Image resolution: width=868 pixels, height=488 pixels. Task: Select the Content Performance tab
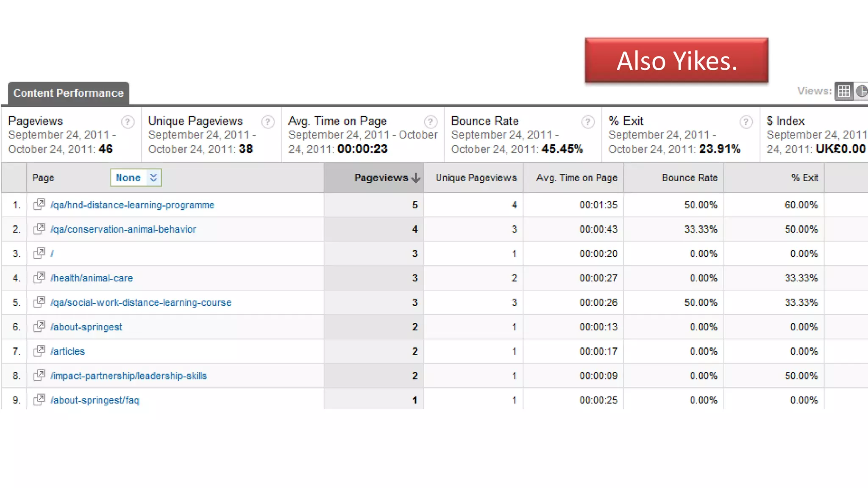[x=68, y=93]
